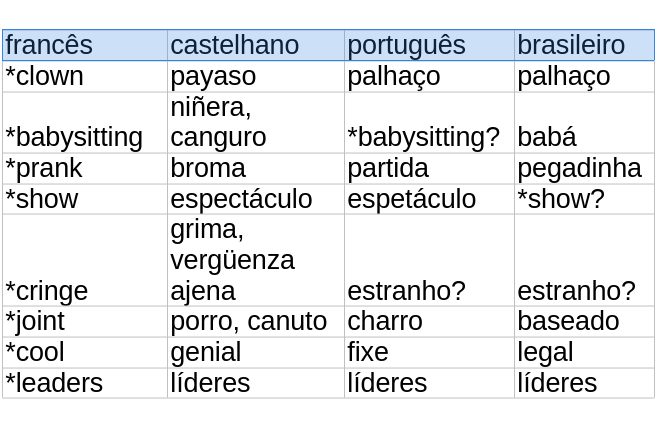Screen dimensions: 664x447
Task: Click the 'fixe' cell
Action: click(x=429, y=353)
